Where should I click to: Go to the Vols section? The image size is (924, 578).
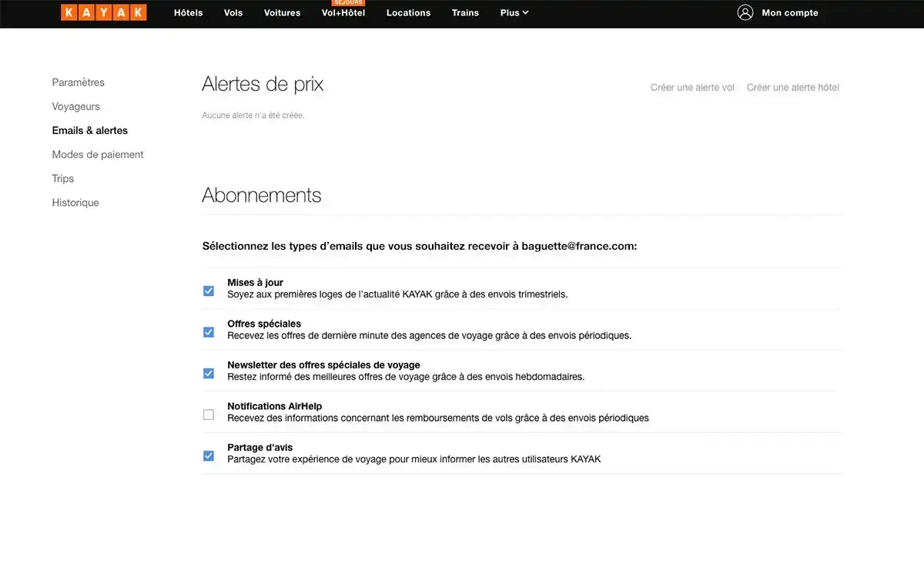tap(233, 13)
